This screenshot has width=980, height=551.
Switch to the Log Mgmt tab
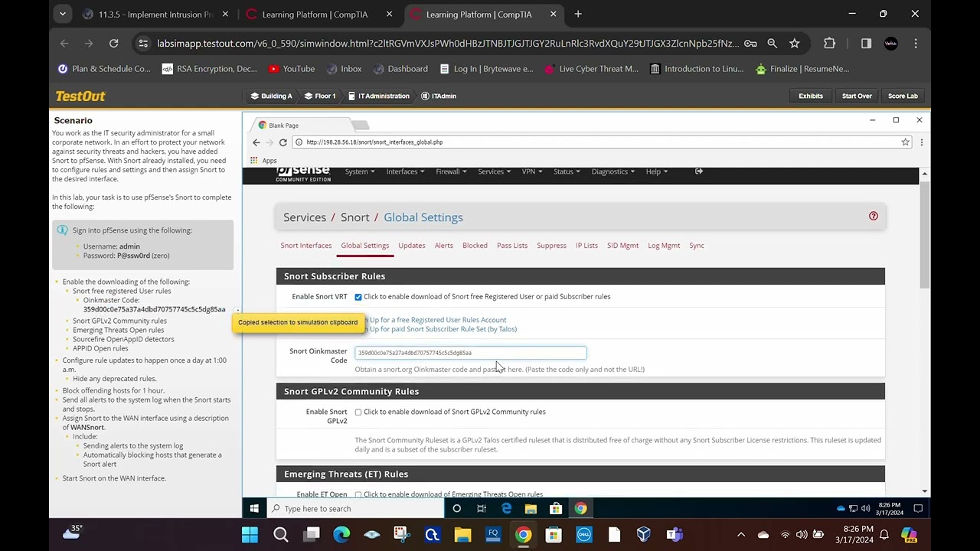(664, 246)
